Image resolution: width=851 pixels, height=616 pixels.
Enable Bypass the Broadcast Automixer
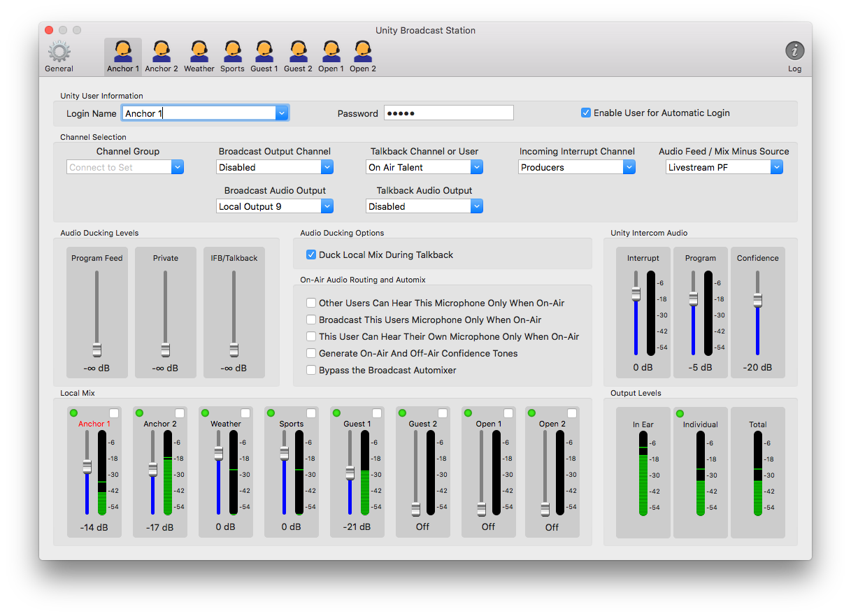(x=311, y=370)
